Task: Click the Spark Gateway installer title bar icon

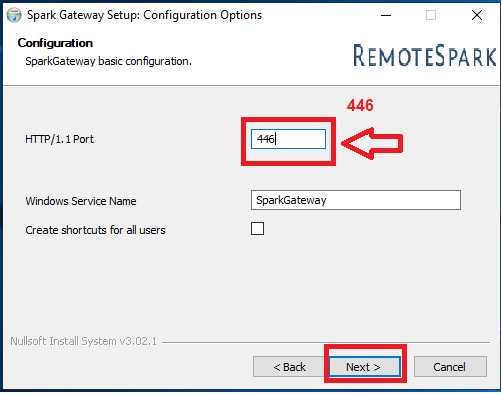Action: (x=14, y=15)
